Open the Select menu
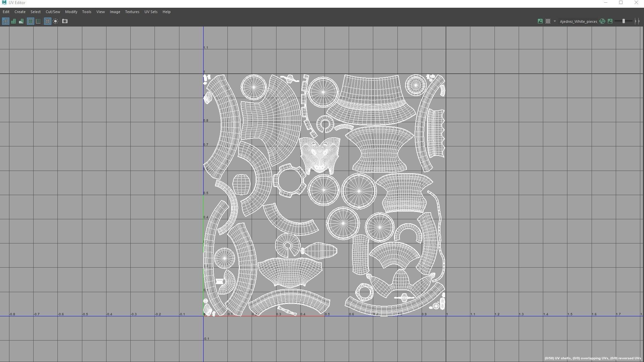The height and width of the screenshot is (362, 644). point(36,12)
